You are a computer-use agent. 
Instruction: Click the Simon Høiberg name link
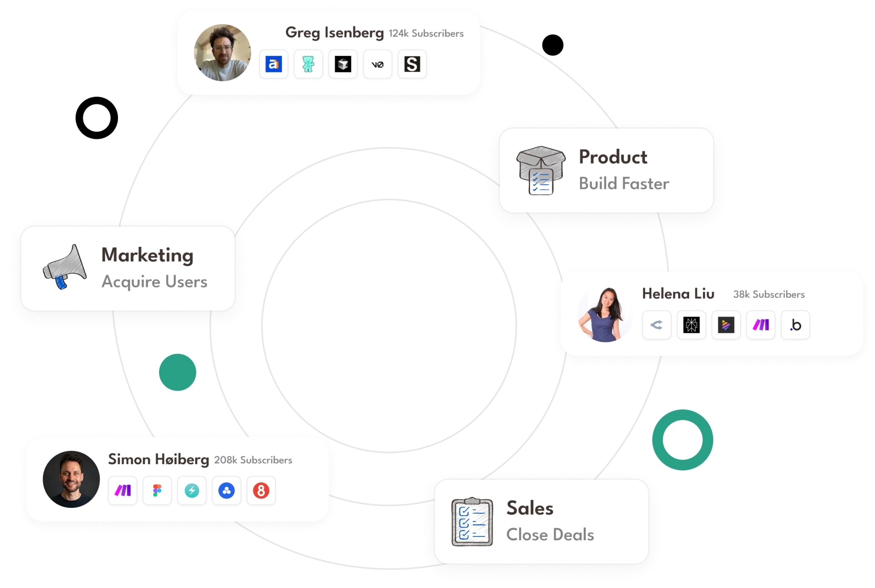(x=158, y=459)
